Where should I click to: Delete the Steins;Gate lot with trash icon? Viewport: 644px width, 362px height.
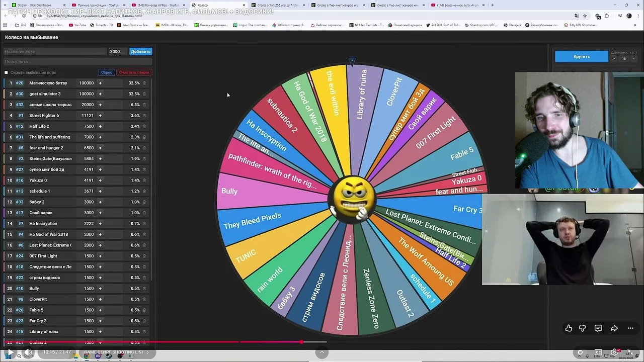[144, 159]
